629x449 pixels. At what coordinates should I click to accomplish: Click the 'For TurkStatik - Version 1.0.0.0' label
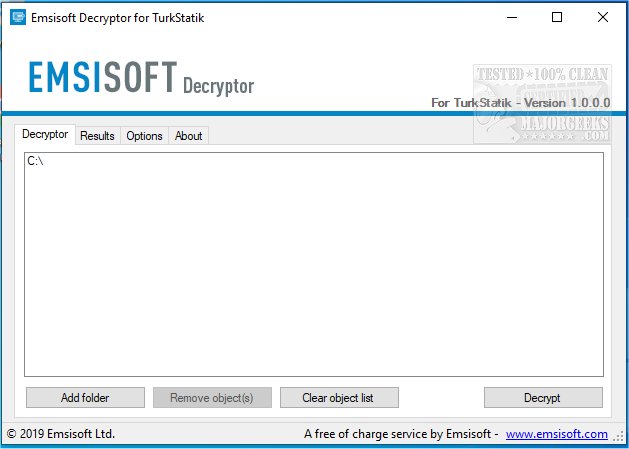(521, 103)
